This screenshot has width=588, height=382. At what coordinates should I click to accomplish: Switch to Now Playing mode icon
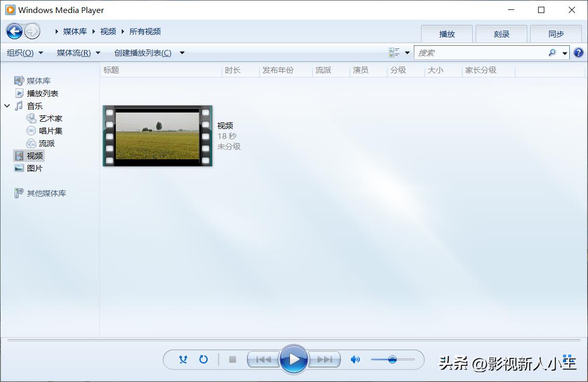point(567,359)
